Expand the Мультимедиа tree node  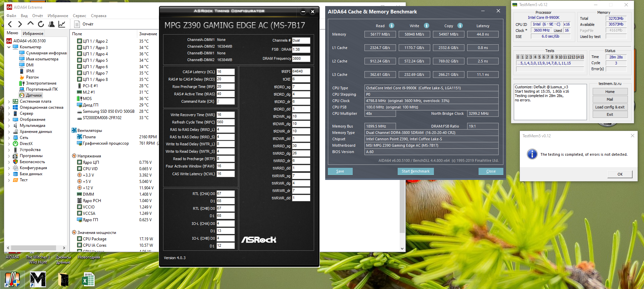pyautogui.click(x=9, y=126)
